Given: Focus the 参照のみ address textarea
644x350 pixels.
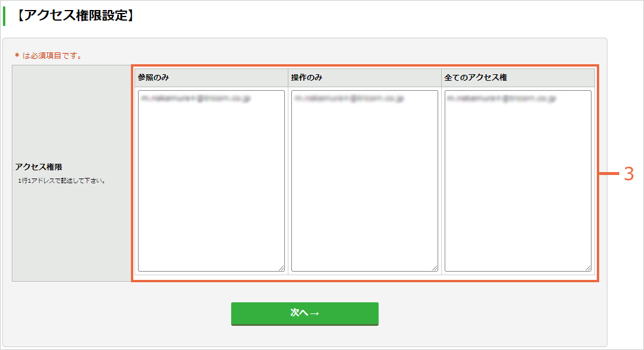Looking at the screenshot, I should click(x=211, y=181).
